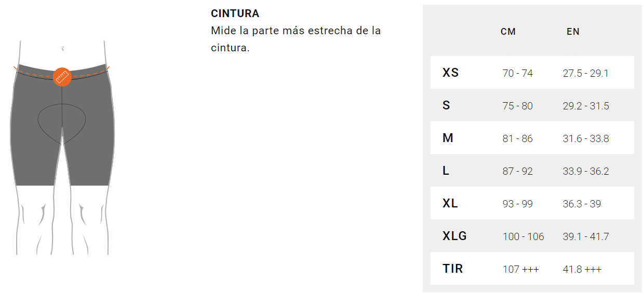Select the CM column header
644x294 pixels.
(508, 32)
